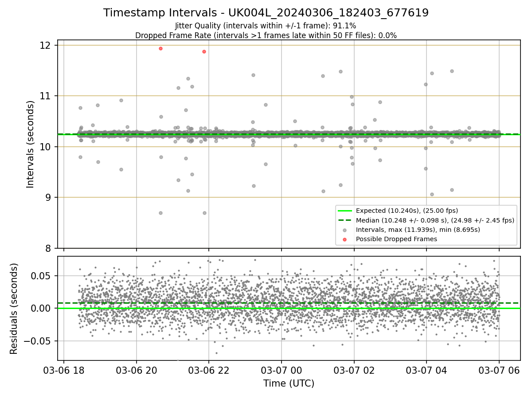Click the plot title "Timestamp Intervals - UK004L_20240306_182403_677619"
This screenshot has height=399, width=532.
pyautogui.click(x=266, y=13)
